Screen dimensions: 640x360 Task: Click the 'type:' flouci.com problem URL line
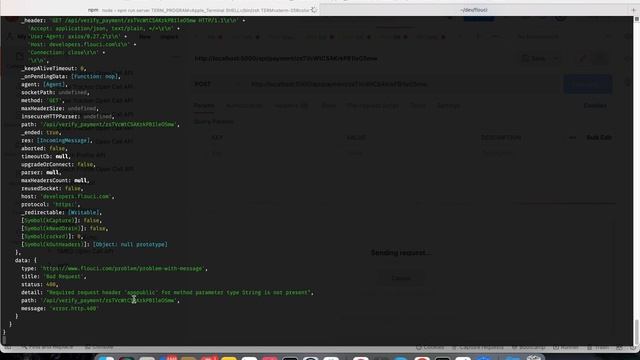click(x=114, y=268)
